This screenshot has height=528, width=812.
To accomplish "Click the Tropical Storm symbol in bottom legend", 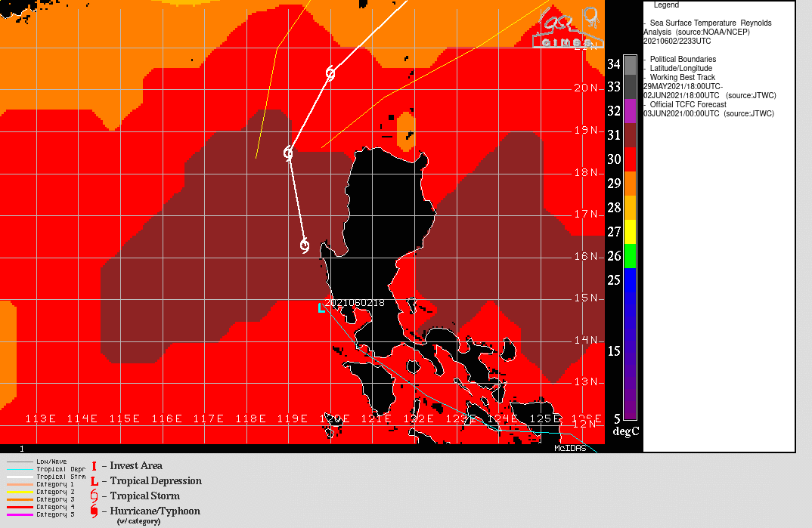I will point(93,496).
